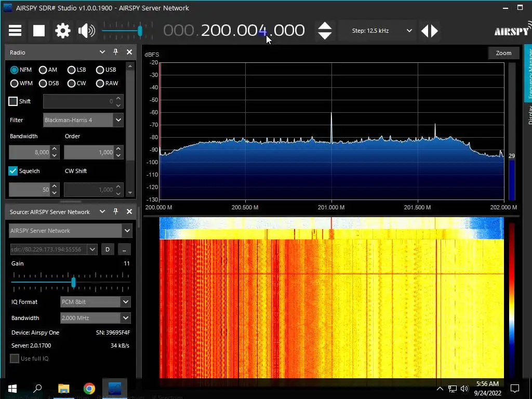Viewport: 532px width, 399px height.
Task: Open the network tray icon
Action: [x=453, y=389]
